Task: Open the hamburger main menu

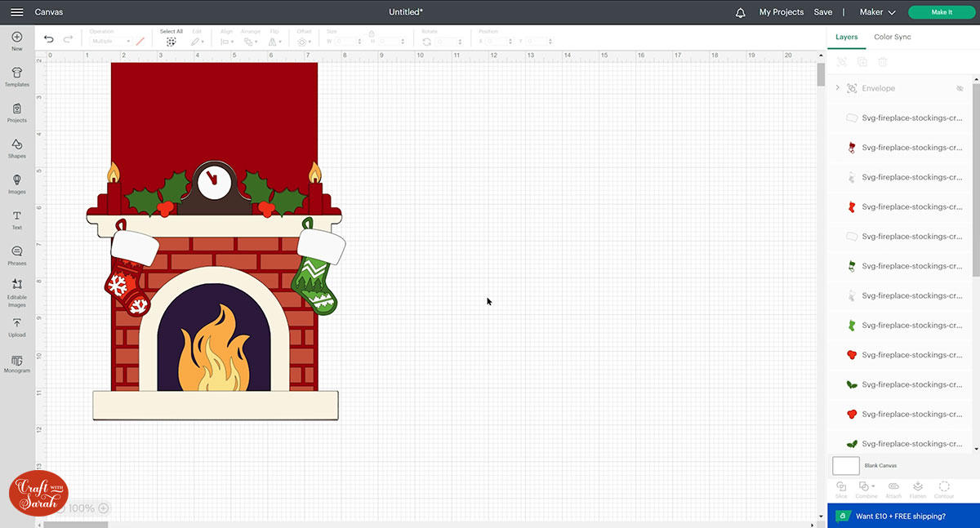Action: tap(16, 12)
